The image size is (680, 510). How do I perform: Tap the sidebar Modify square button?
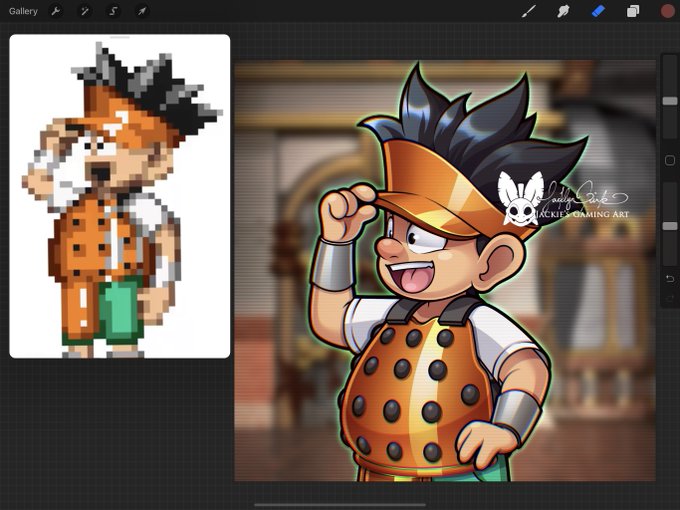670,160
